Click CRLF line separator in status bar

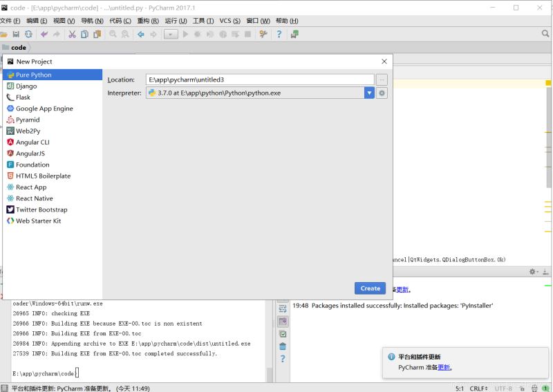point(478,389)
